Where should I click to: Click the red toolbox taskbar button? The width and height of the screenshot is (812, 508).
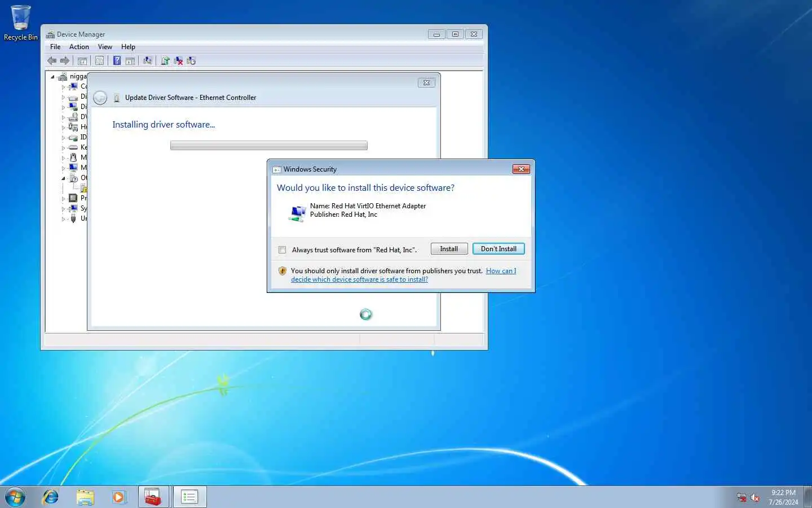[x=153, y=497]
